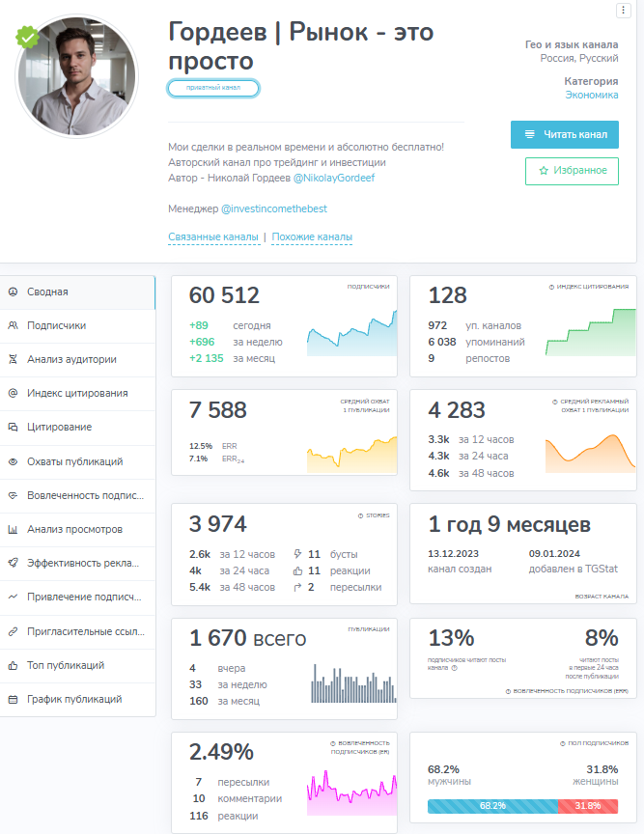644x834 pixels.
Task: Select Топ публикаций menu item
Action: pyautogui.click(x=77, y=665)
